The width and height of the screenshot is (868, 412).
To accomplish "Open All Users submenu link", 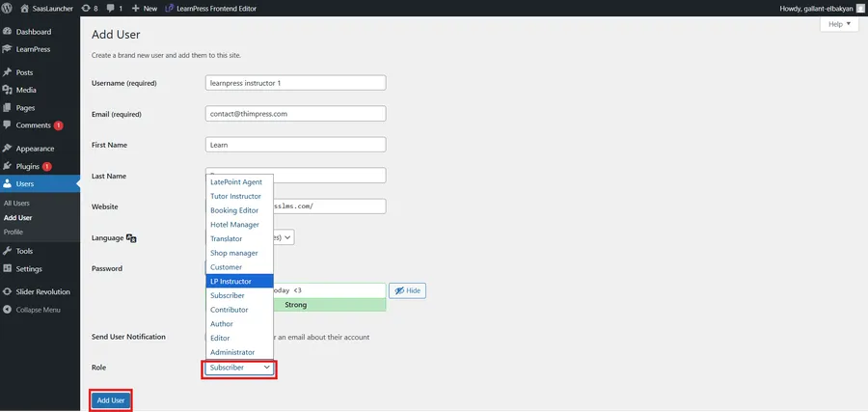I will 16,204.
